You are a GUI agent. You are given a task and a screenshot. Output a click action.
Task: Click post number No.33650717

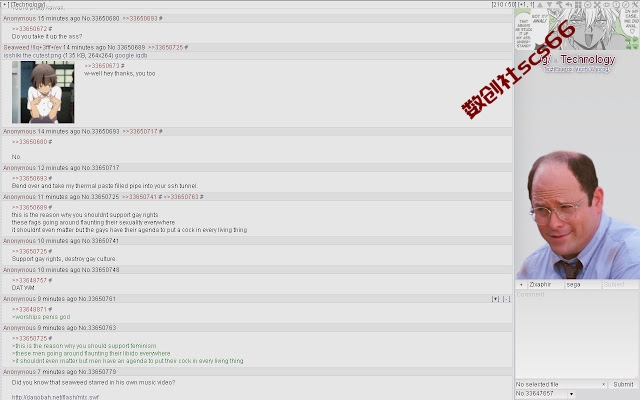click(x=100, y=168)
